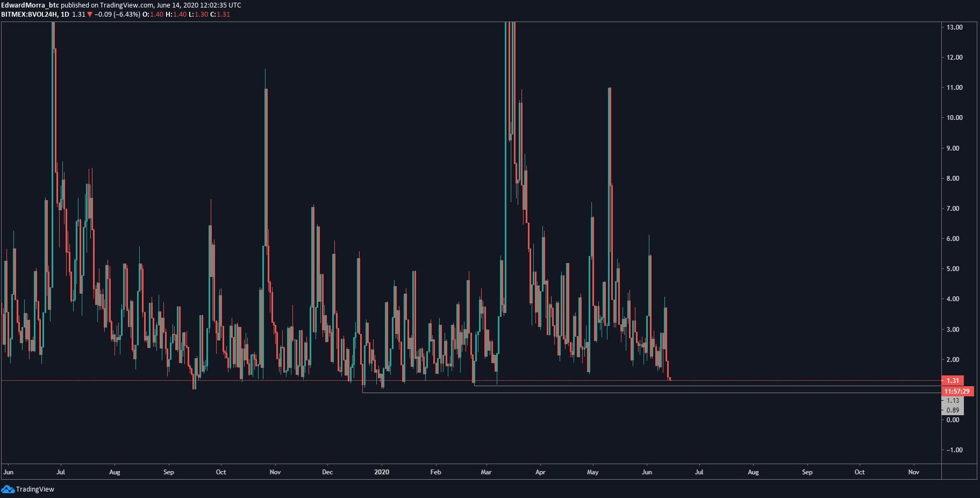Click 2.00 on the price axis
The image size is (980, 498).
[953, 359]
